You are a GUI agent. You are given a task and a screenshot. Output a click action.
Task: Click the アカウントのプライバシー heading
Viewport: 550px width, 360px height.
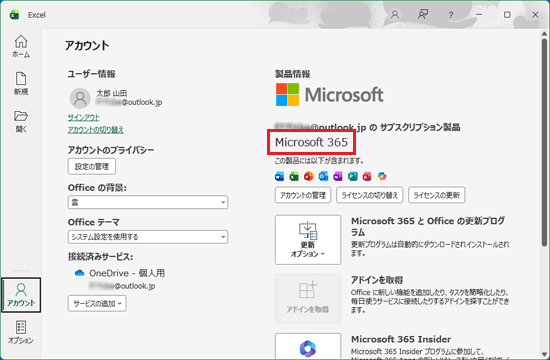111,150
